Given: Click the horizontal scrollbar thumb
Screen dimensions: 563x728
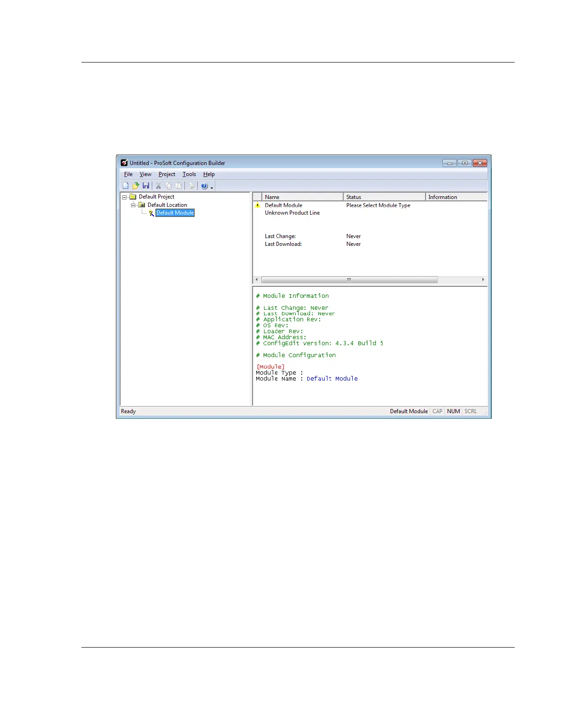Looking at the screenshot, I should (349, 279).
